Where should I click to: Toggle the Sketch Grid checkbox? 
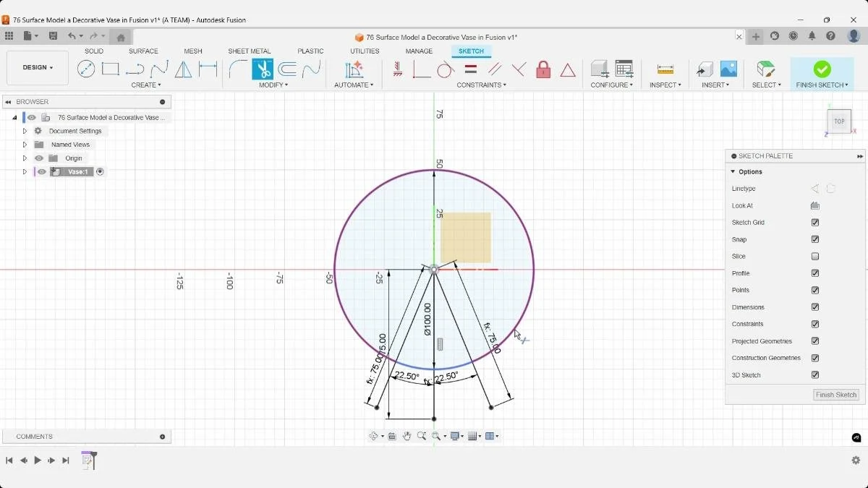click(815, 223)
